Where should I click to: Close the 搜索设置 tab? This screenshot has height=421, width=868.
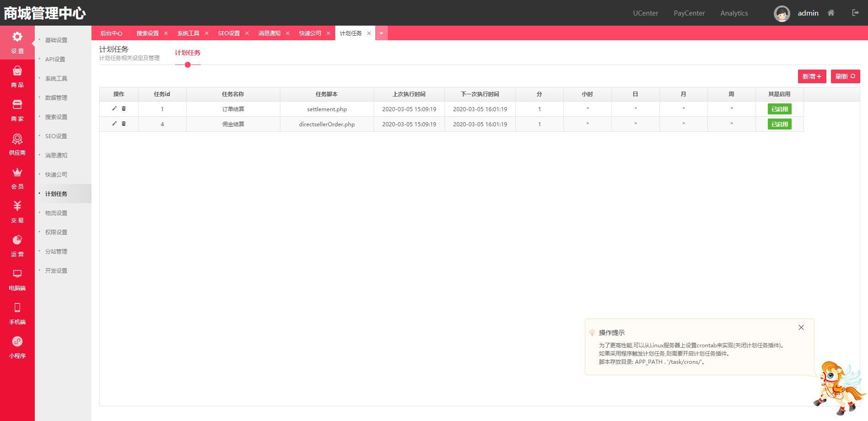(166, 33)
